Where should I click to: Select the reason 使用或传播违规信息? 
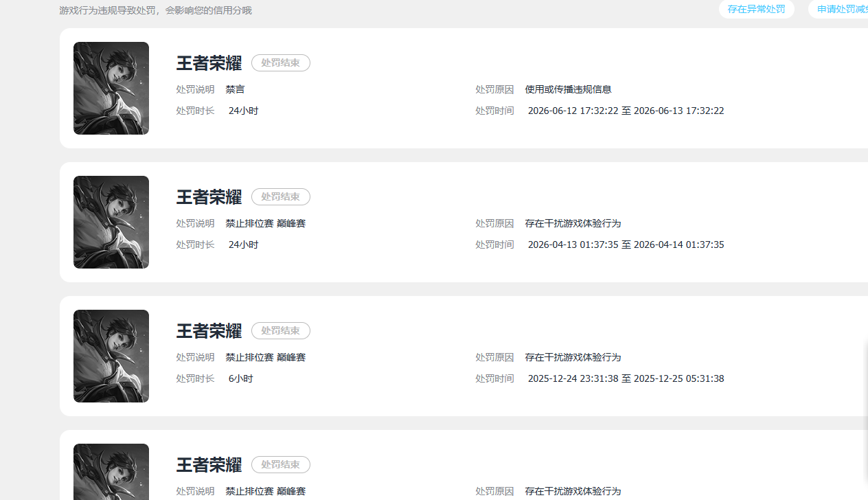pos(568,89)
